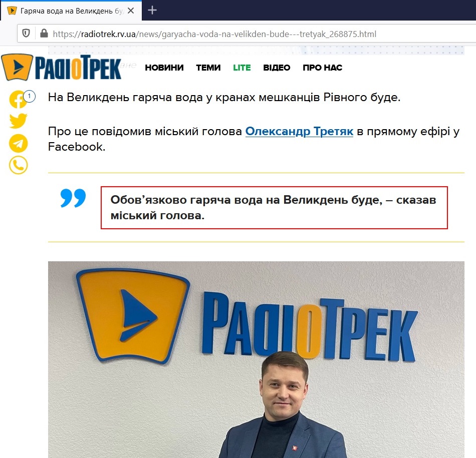
Task: Switch to the LITE section
Action: [x=242, y=68]
